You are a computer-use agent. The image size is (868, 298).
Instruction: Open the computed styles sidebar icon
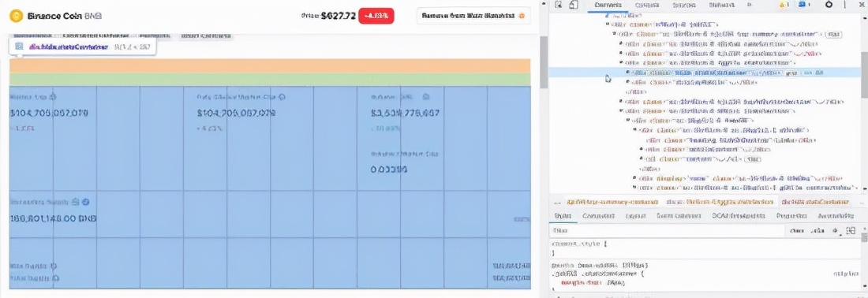pos(852,230)
